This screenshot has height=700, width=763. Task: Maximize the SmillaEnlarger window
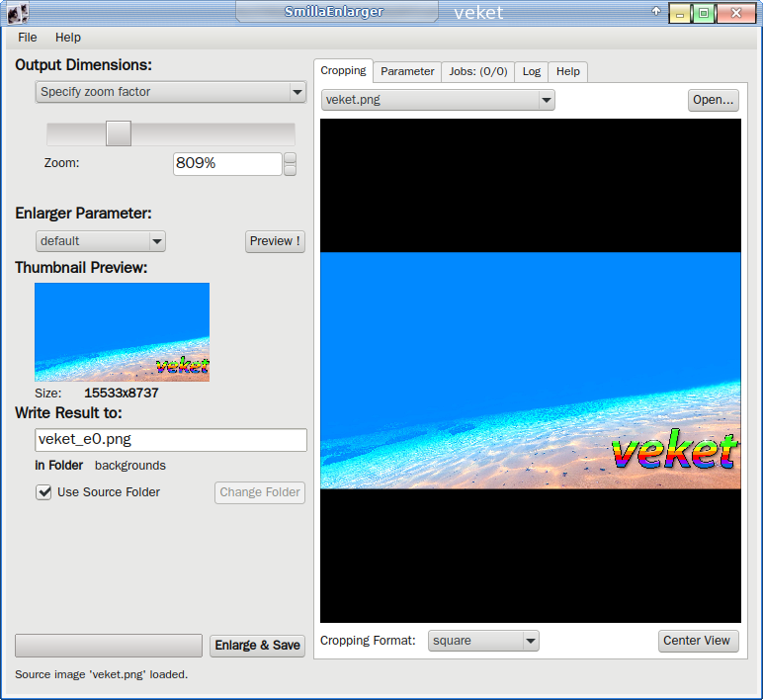(703, 13)
